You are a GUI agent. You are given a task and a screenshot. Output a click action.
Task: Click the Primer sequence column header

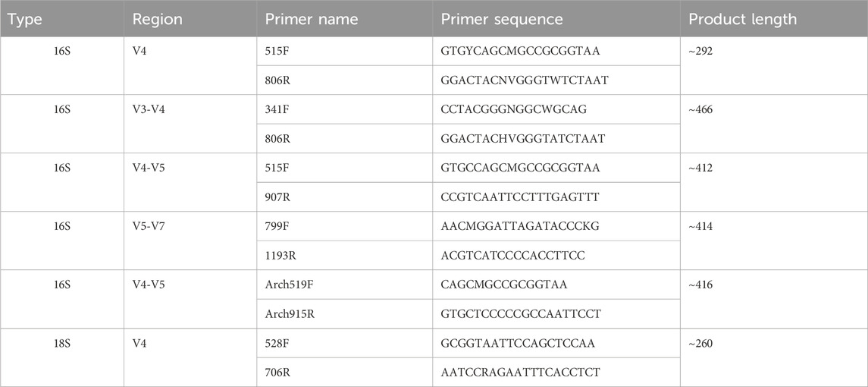pos(556,19)
